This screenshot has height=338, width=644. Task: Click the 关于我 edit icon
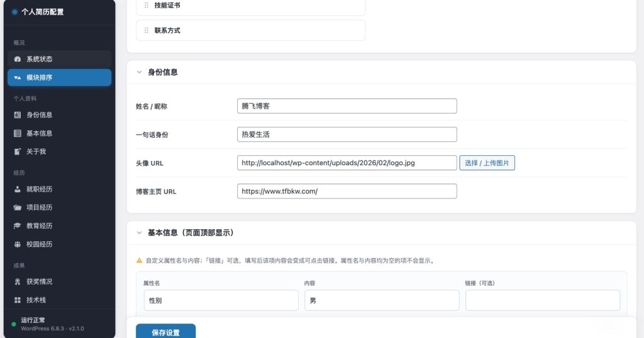pyautogui.click(x=17, y=152)
